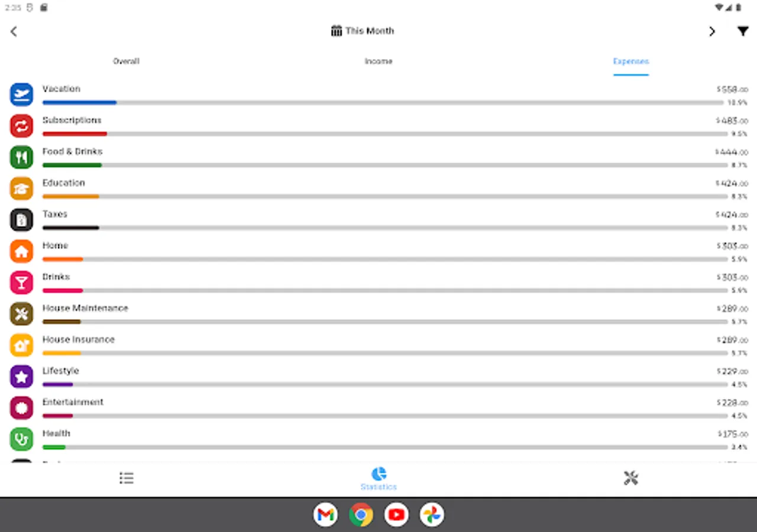Click the Lifestyle star icon
757x532 pixels.
(x=21, y=377)
